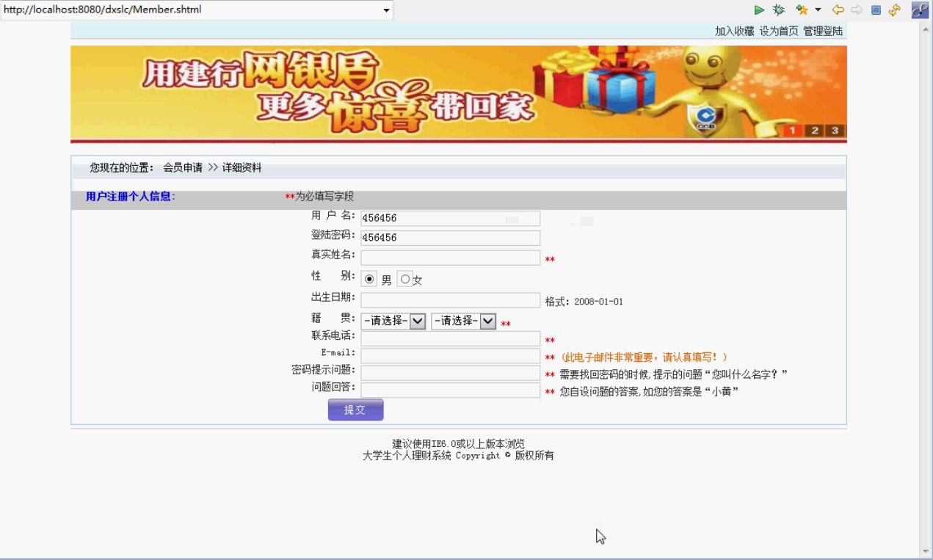Click the 加入收藏 link

point(735,31)
